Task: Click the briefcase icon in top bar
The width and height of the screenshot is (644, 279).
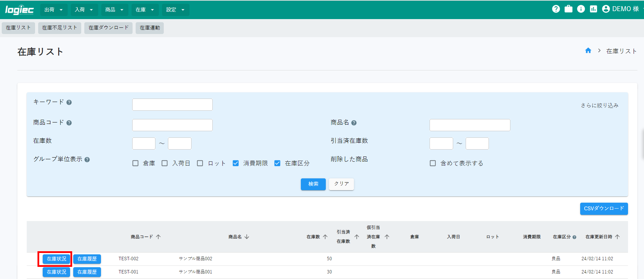Action: (x=568, y=9)
